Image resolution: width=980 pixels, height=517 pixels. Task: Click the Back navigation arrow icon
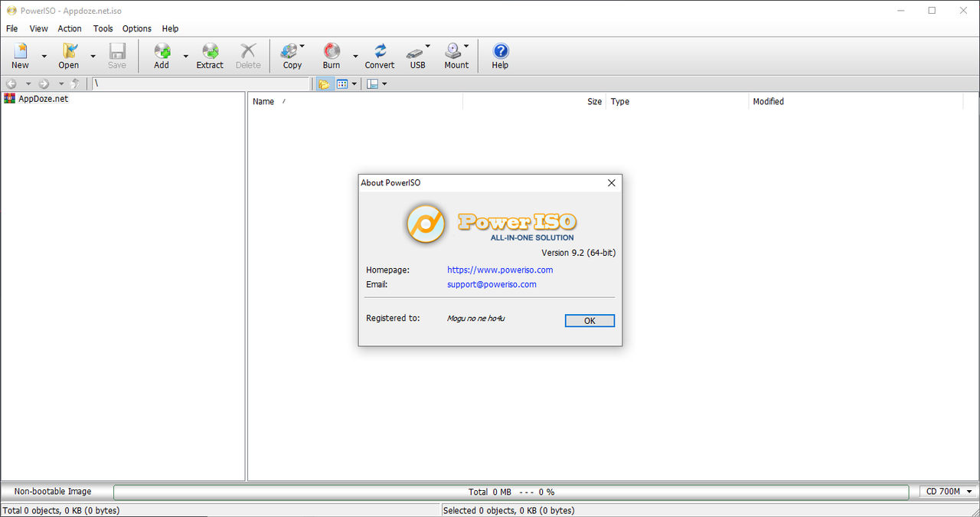(11, 83)
